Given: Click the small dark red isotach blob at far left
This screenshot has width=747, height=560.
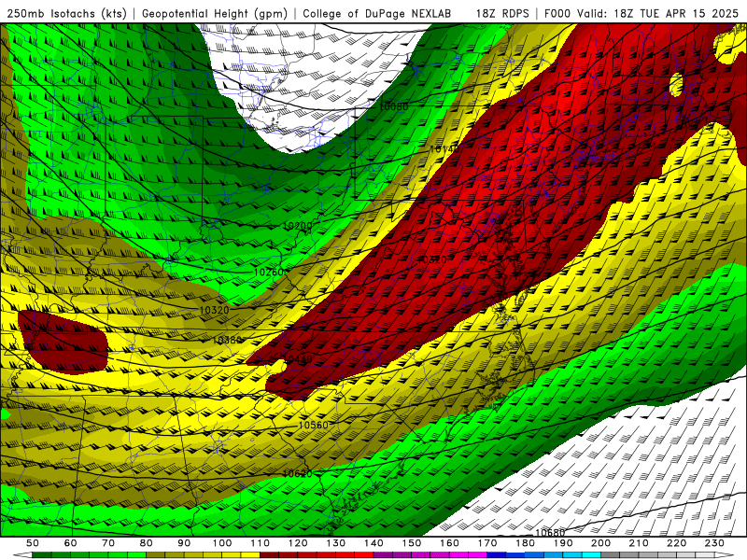Looking at the screenshot, I should pos(62,341).
